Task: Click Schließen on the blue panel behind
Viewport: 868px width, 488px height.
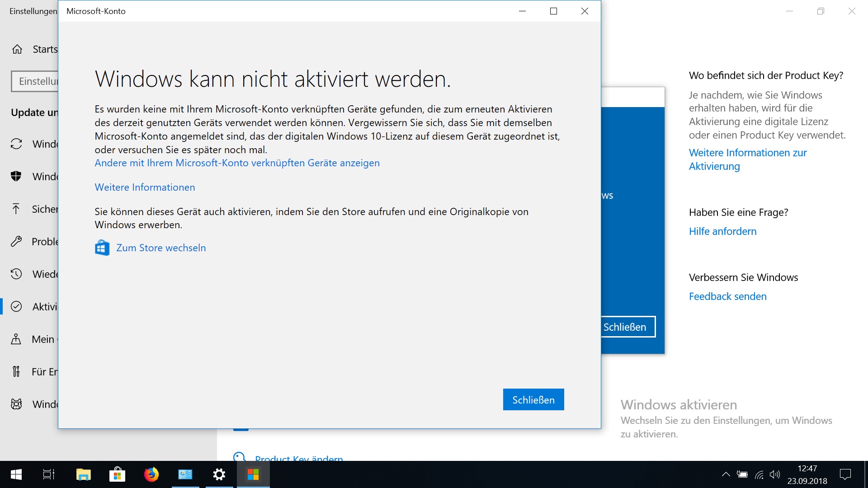Action: [627, 327]
